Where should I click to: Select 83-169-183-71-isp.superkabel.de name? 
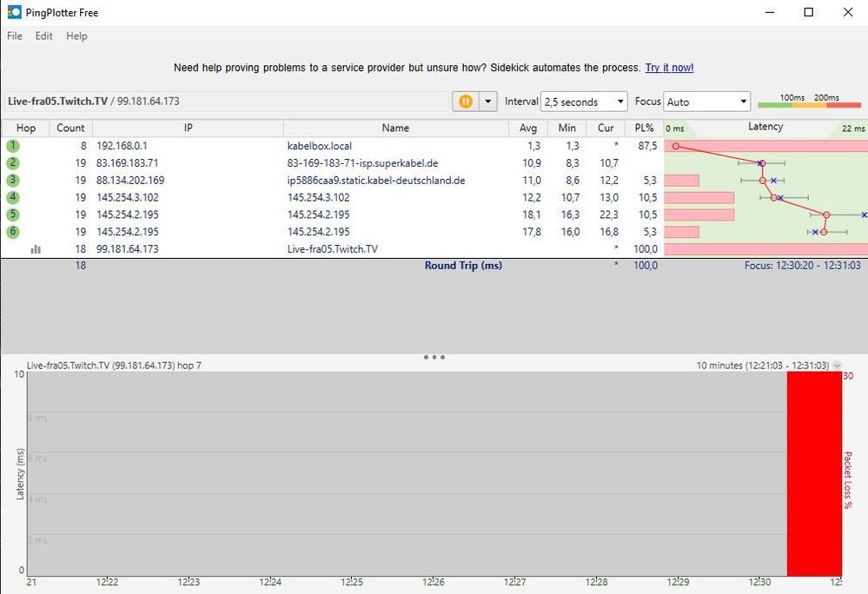(362, 163)
